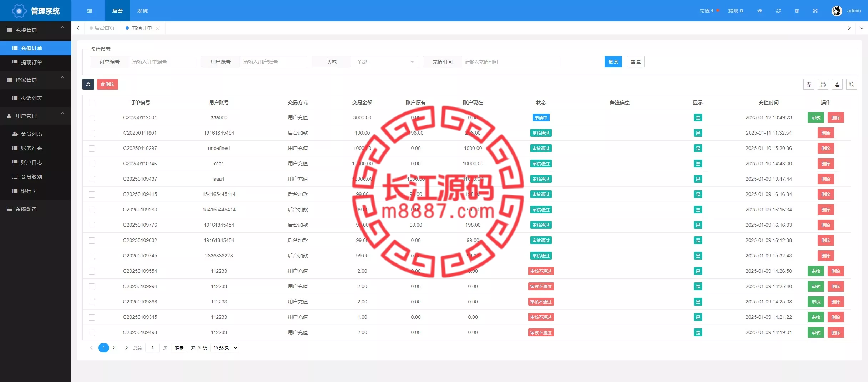Toggle the sidebar collapse icon

tap(90, 11)
